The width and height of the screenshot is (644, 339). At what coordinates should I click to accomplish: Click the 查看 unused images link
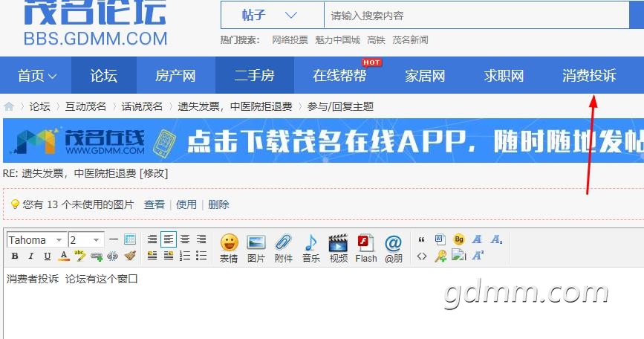(155, 204)
